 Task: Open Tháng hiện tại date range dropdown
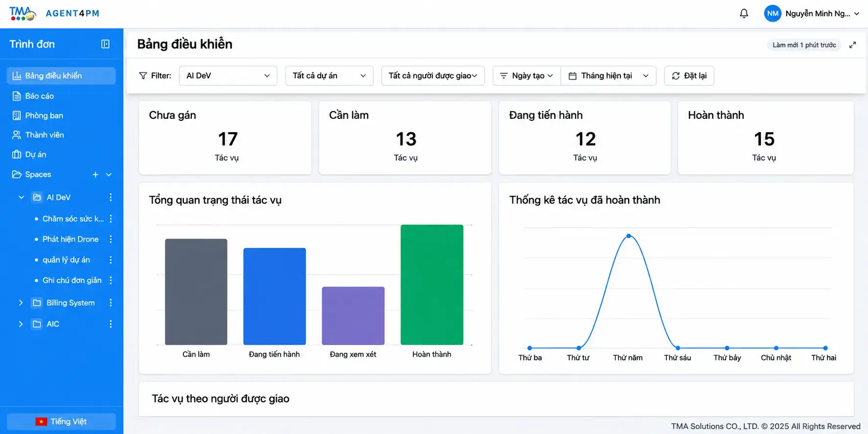coord(608,76)
